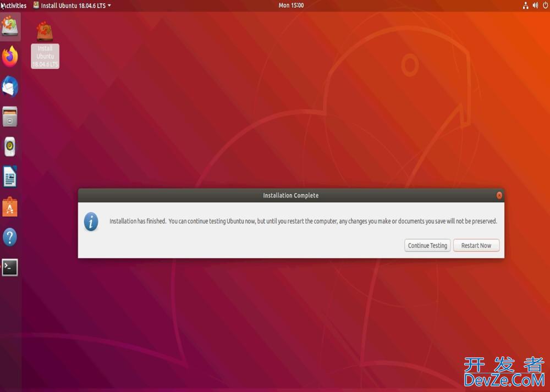This screenshot has width=550, height=392.
Task: Open the Install Ubuntu 18.04.6 LTS app menu
Action: pos(72,5)
